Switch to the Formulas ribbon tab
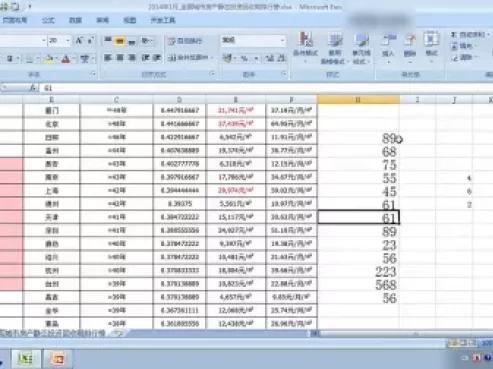This screenshot has width=493, height=369. [x=48, y=20]
